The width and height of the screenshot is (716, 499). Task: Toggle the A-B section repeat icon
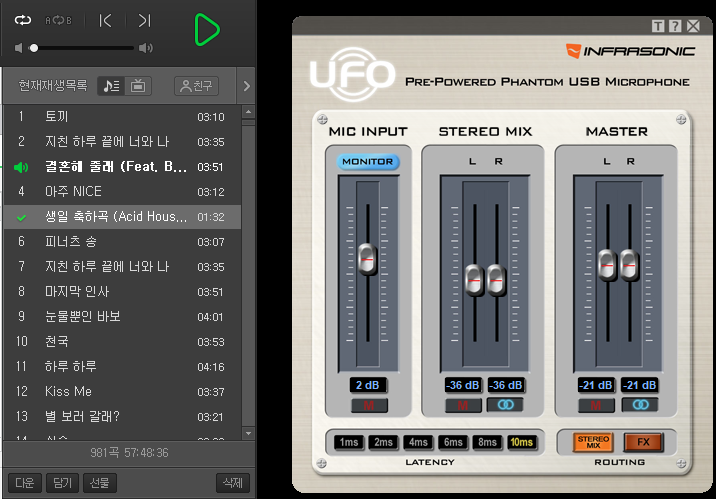tap(58, 21)
